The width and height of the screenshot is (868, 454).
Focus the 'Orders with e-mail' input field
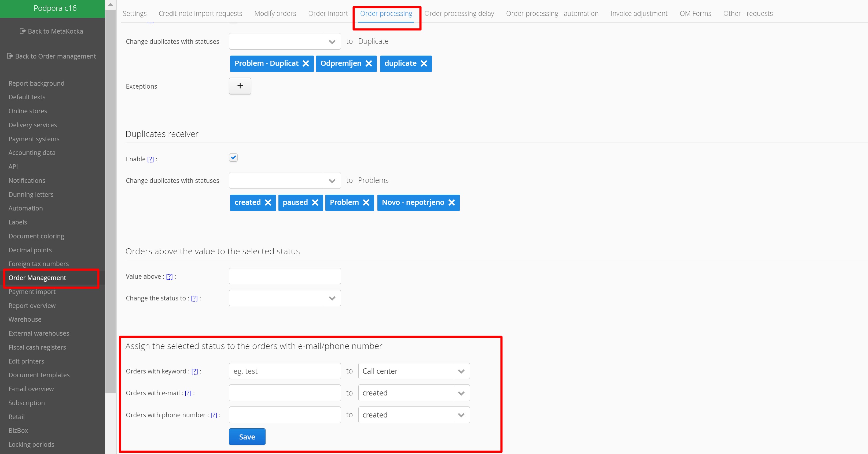[x=285, y=393]
